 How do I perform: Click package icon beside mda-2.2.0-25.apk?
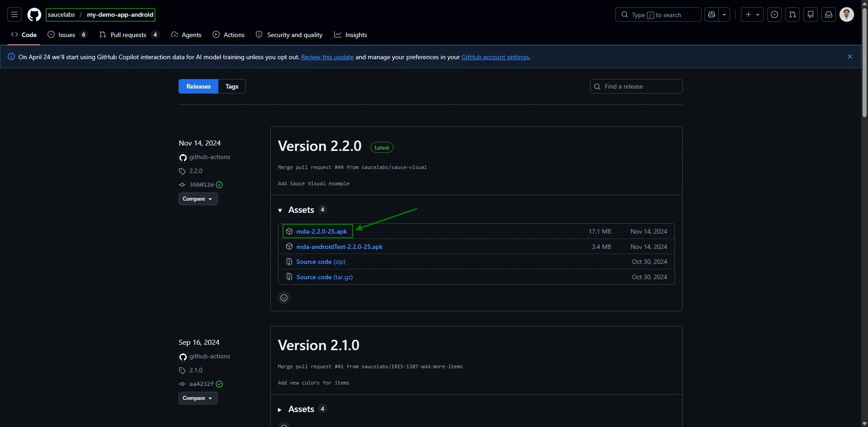click(289, 231)
